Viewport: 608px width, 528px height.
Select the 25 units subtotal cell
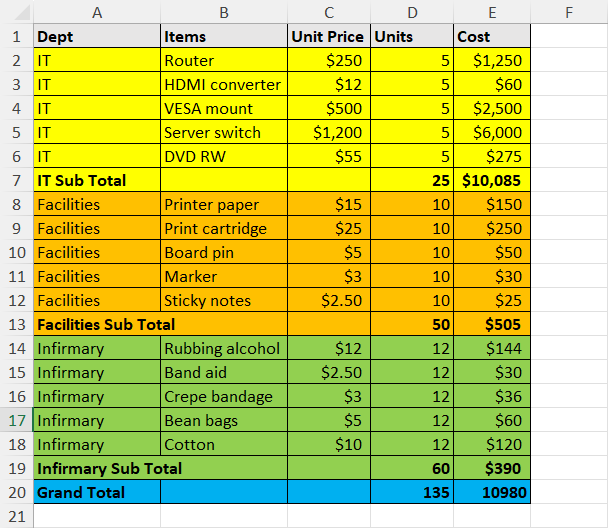tap(412, 180)
